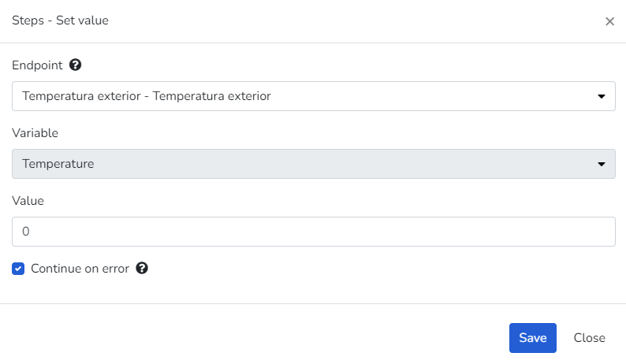626x364 pixels.
Task: Open the Variable dropdown showing Temperature
Action: pyautogui.click(x=313, y=164)
